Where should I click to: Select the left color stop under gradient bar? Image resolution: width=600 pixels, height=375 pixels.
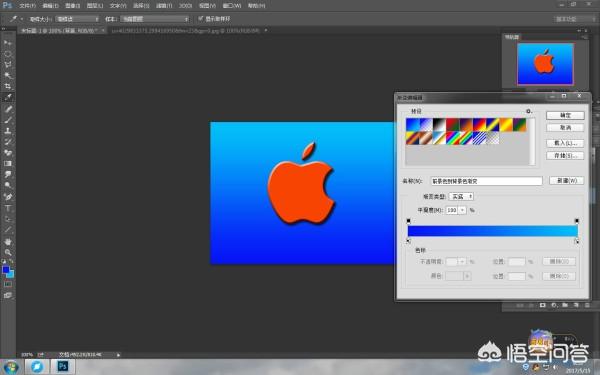tap(408, 241)
